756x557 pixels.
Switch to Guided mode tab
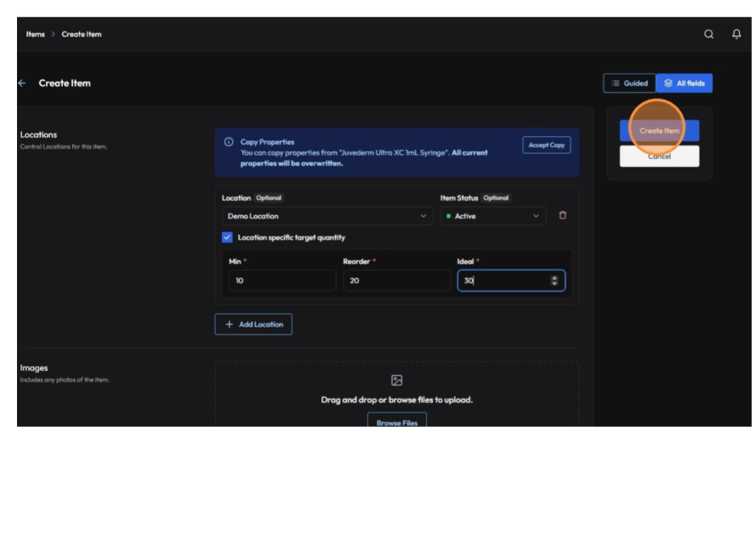629,83
